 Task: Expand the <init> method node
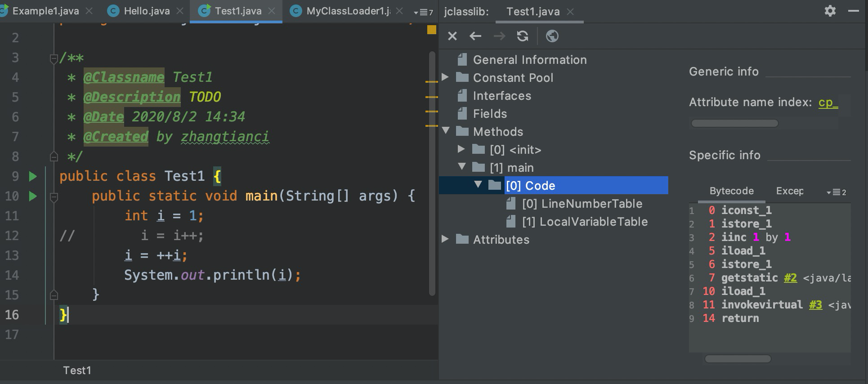461,149
